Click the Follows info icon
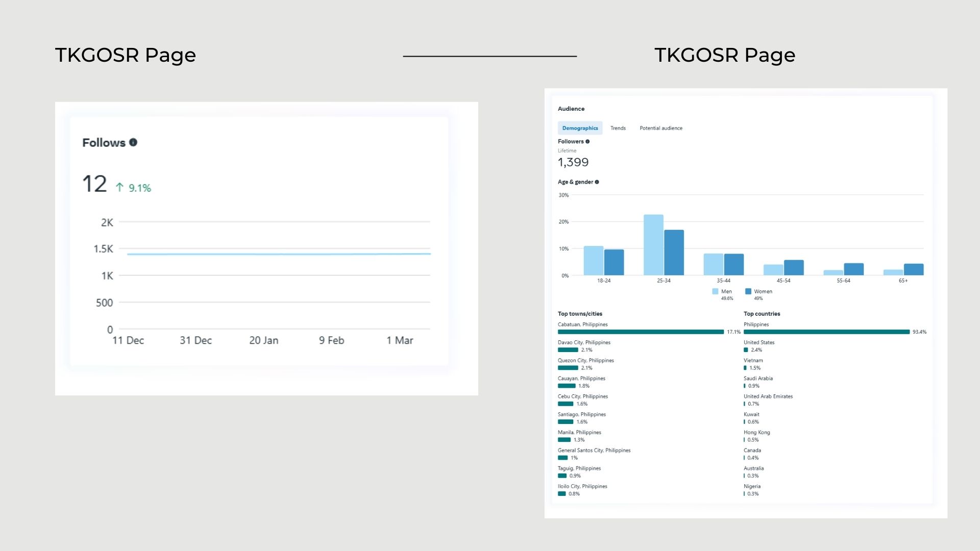The image size is (980, 551). click(x=133, y=142)
